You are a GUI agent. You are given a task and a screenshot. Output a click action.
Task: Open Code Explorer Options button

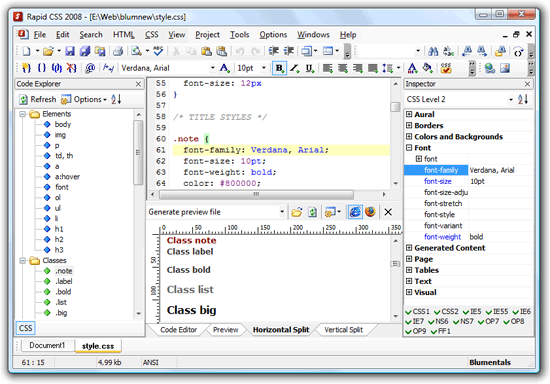click(x=84, y=99)
